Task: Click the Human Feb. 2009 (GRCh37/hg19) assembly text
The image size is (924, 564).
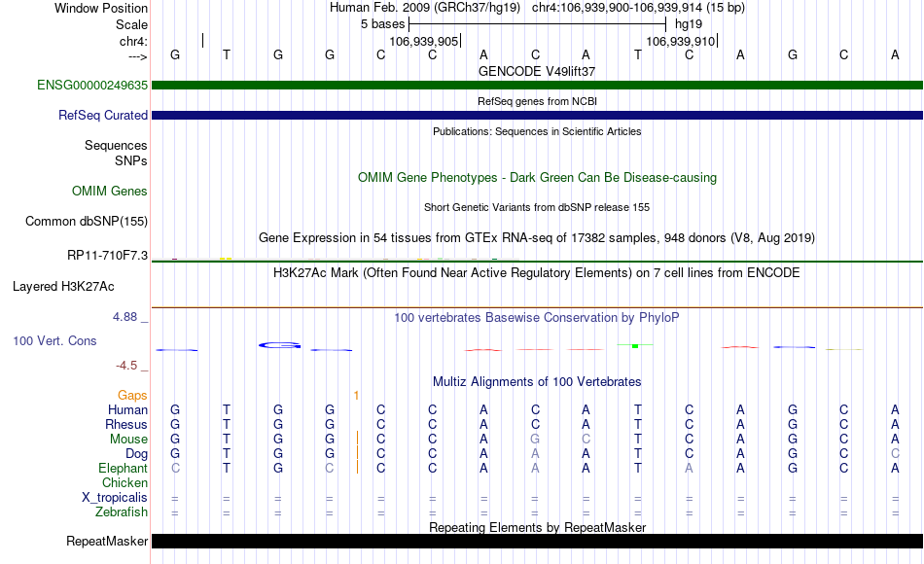Action: click(425, 8)
